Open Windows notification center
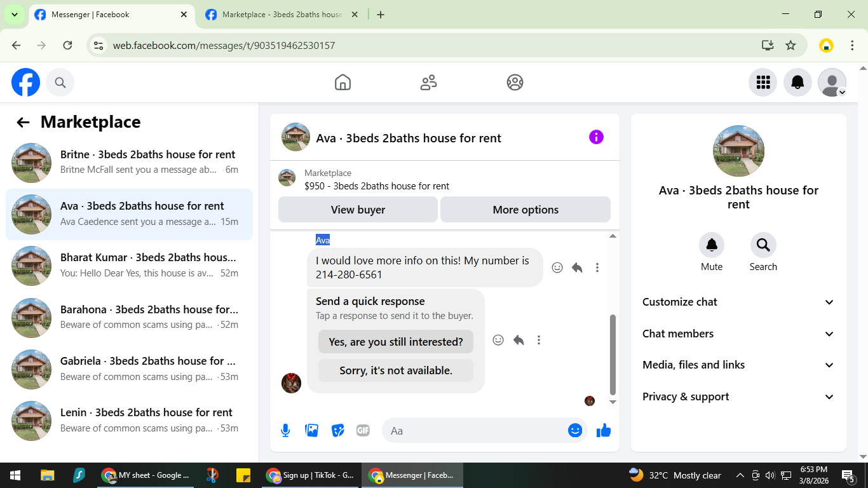 click(x=848, y=475)
